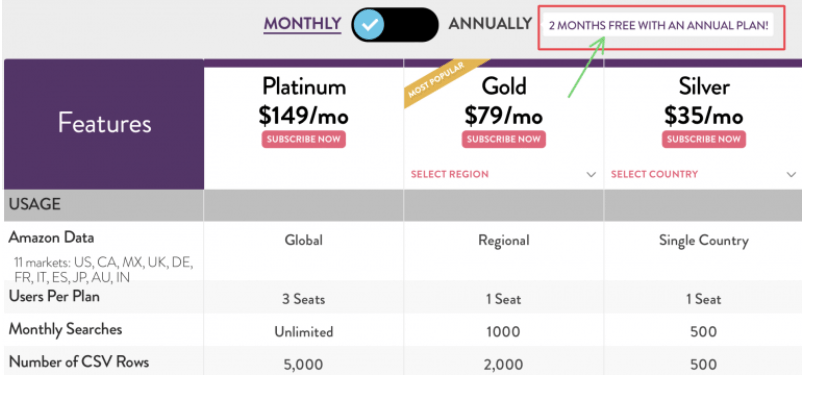
Task: Click the 2 Months Free annual plan banner
Action: click(658, 26)
